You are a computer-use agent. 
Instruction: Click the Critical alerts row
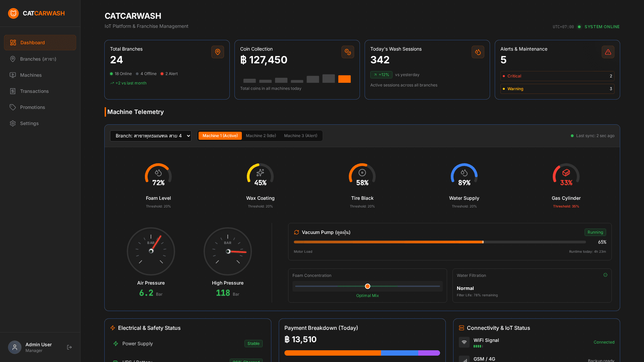tap(557, 76)
